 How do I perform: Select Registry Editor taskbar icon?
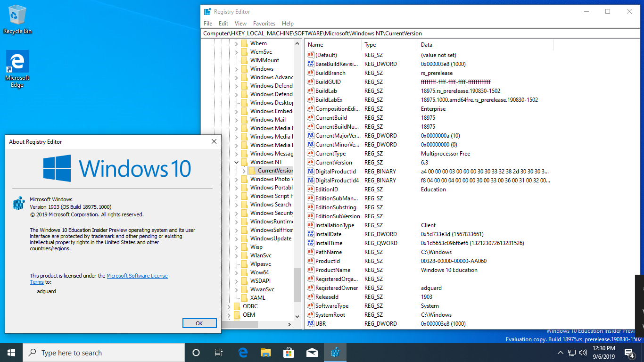[x=335, y=353]
